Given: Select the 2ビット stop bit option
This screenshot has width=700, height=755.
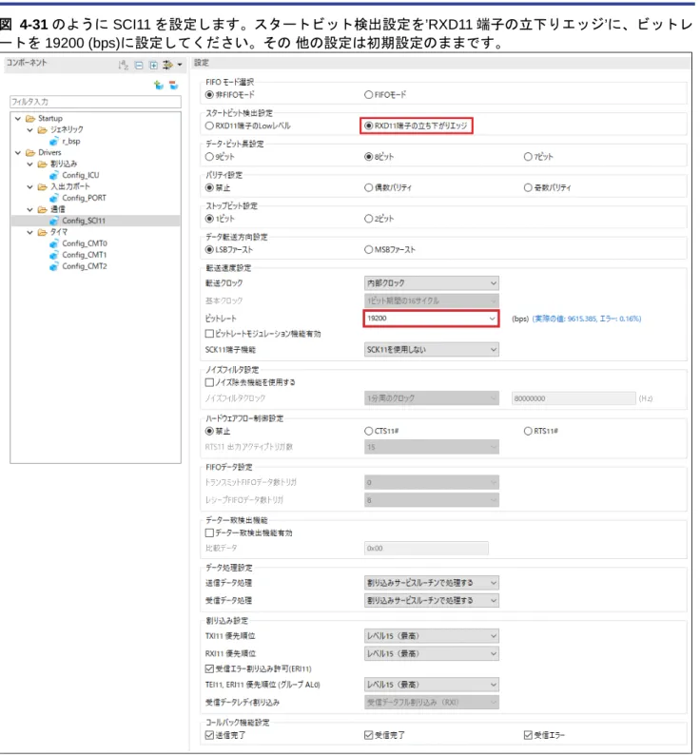Looking at the screenshot, I should click(x=369, y=219).
